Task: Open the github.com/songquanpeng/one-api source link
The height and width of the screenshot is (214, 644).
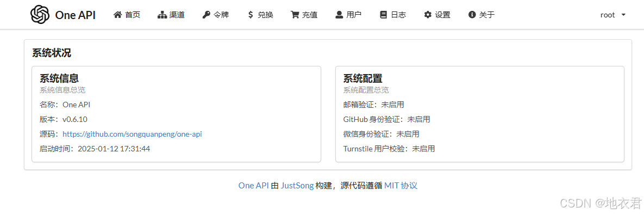Action: tap(132, 134)
